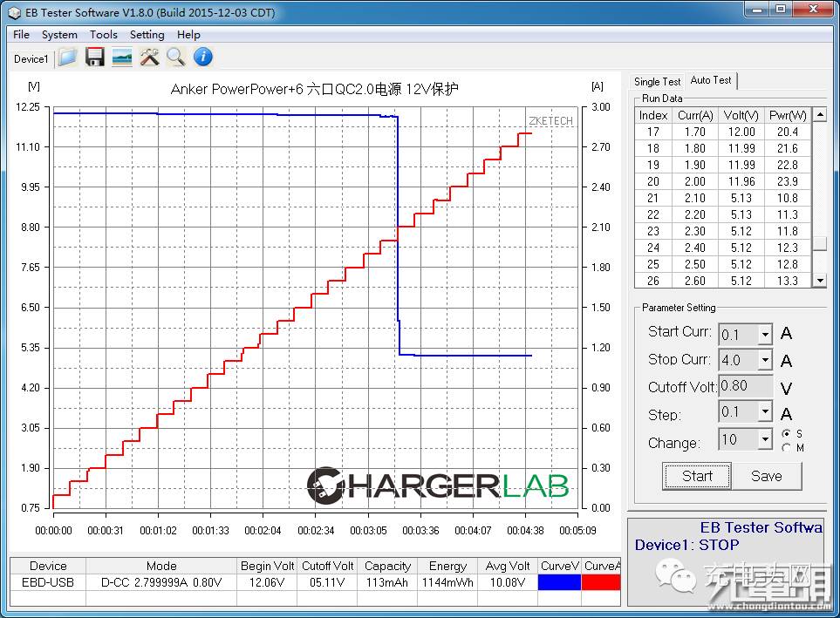Click the Volt(V) column header
The width and height of the screenshot is (840, 618).
point(741,115)
